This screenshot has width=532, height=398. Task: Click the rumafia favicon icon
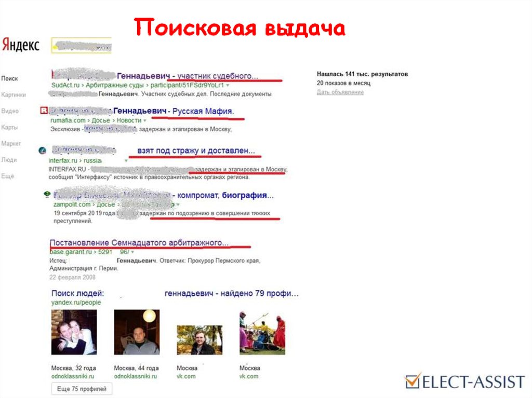tap(44, 110)
